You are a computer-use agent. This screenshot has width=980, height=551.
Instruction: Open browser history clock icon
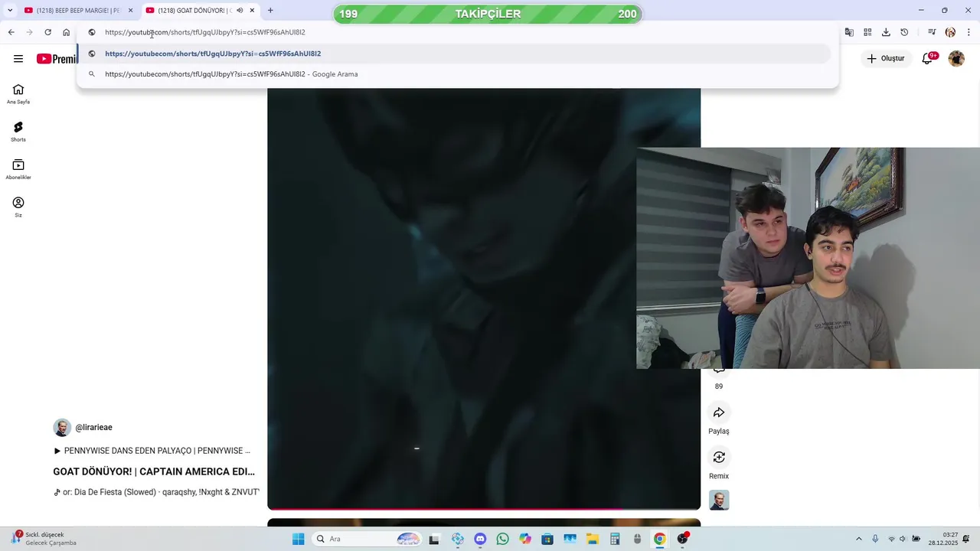tap(904, 32)
